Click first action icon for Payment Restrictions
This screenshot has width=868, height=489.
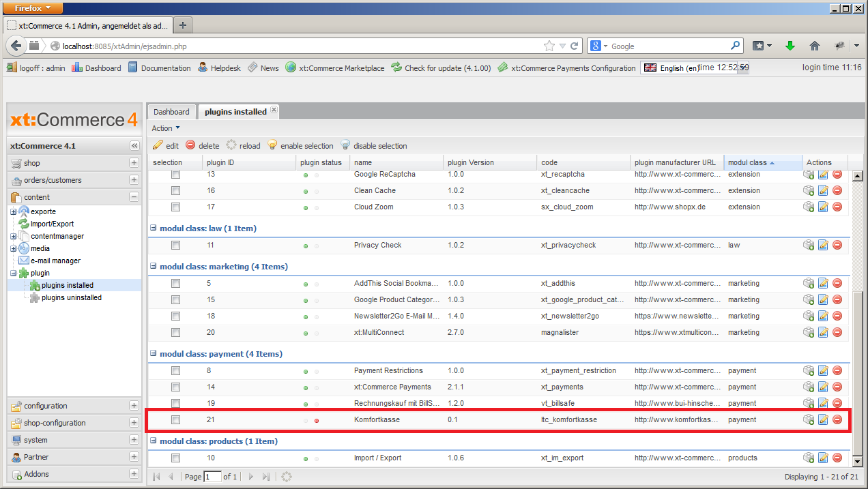[809, 370]
